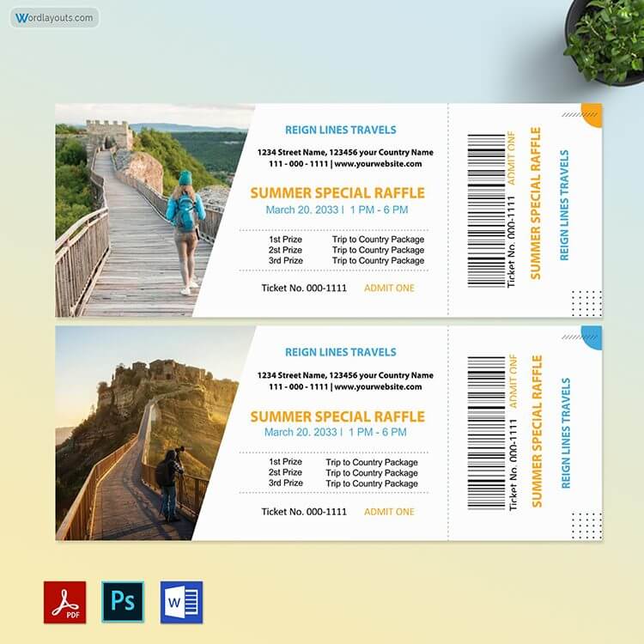Screen dimensions: 644x644
Task: Click the dot pattern on bottom ticket stub
Action: [x=586, y=525]
